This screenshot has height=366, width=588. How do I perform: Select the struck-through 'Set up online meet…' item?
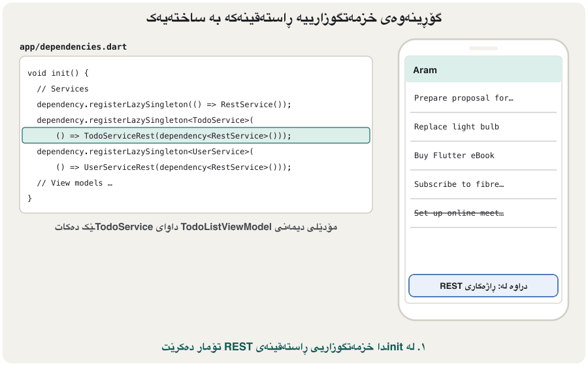click(483, 213)
